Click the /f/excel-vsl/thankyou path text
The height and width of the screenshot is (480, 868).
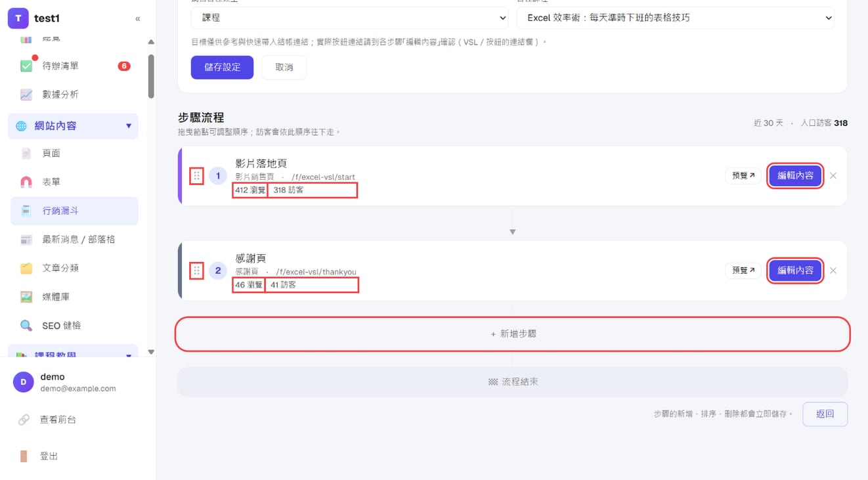316,272
